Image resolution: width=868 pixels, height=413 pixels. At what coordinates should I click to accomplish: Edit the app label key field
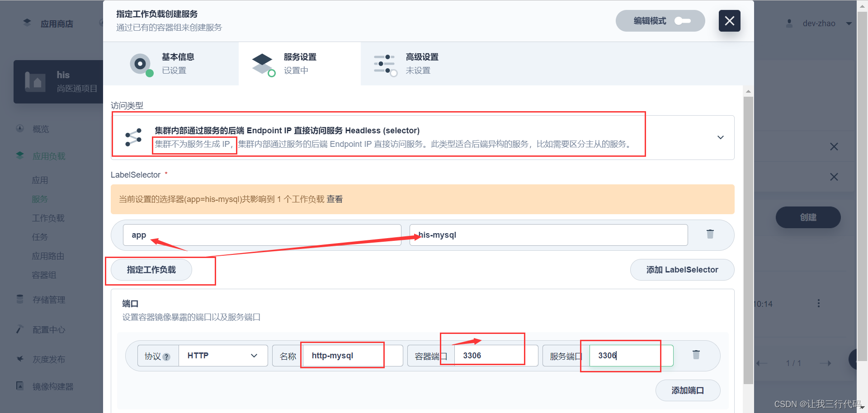coord(262,235)
